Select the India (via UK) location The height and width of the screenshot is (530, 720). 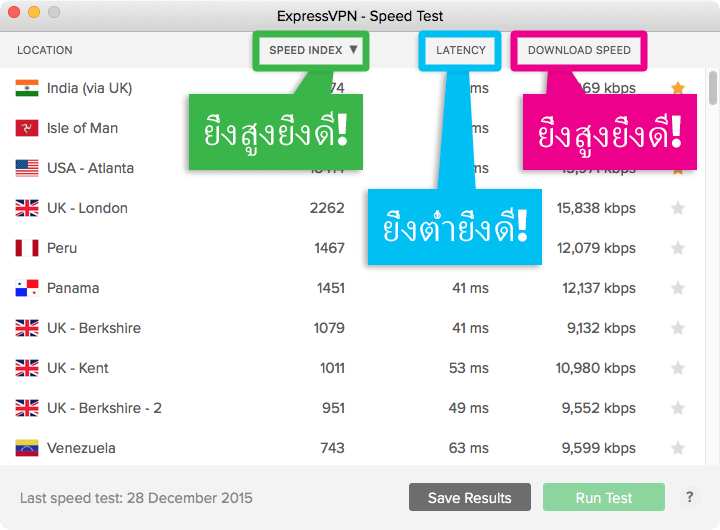[90, 88]
